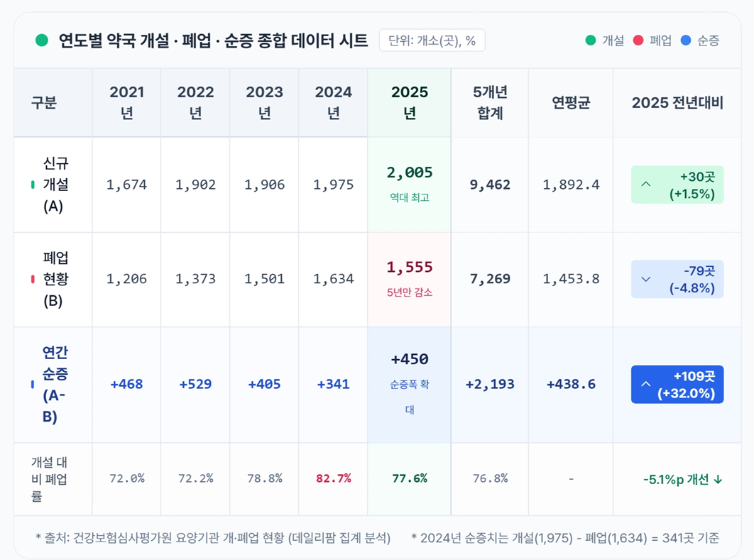The width and height of the screenshot is (754, 560).
Task: Select the 2025 전년대비 column header
Action: coord(677,102)
